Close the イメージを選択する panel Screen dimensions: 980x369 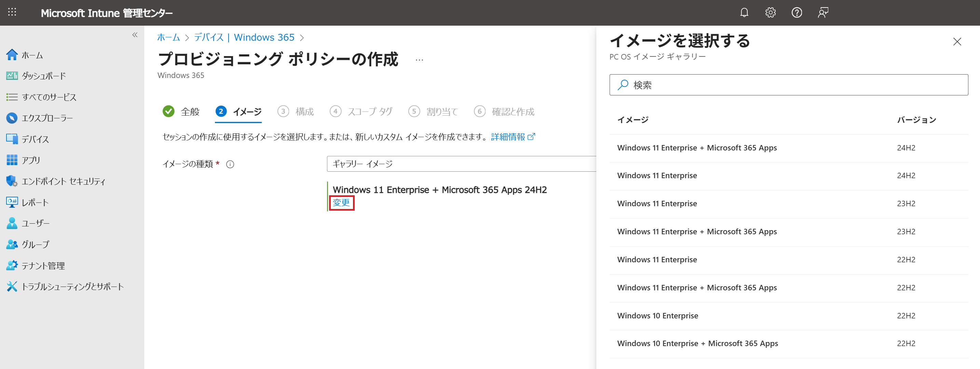point(957,41)
